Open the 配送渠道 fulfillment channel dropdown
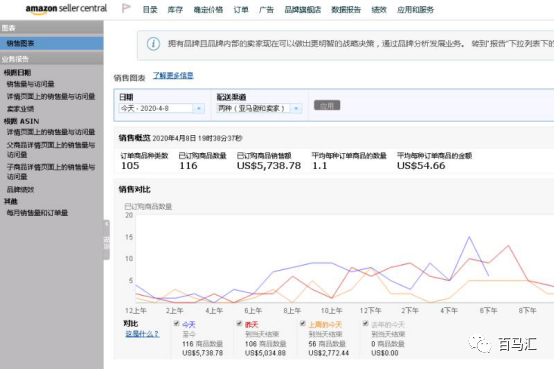Screen dimensions: 554x369 [259, 109]
